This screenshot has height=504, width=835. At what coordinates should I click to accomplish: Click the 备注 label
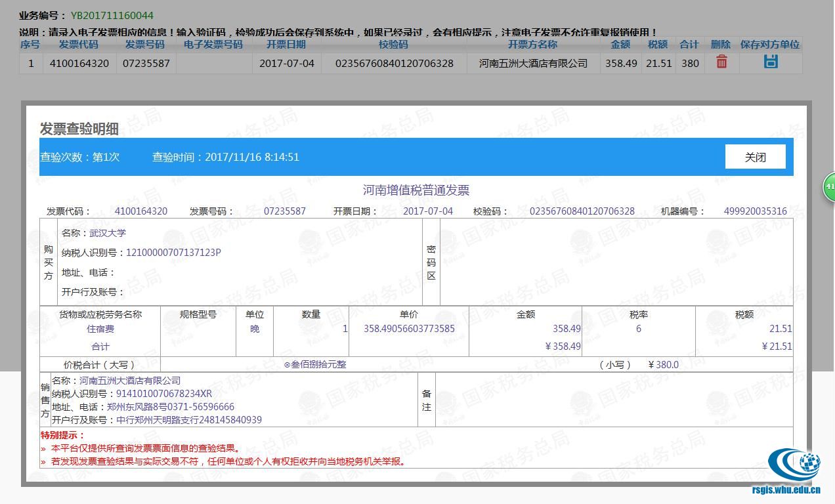pyautogui.click(x=427, y=400)
